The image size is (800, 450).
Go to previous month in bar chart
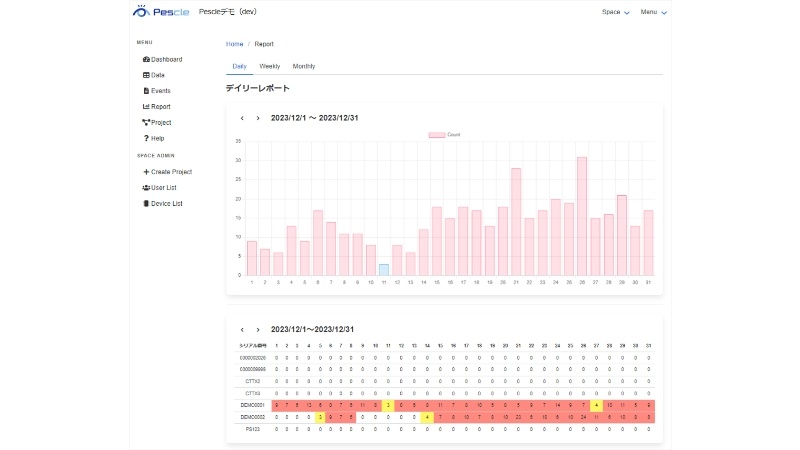[x=242, y=118]
